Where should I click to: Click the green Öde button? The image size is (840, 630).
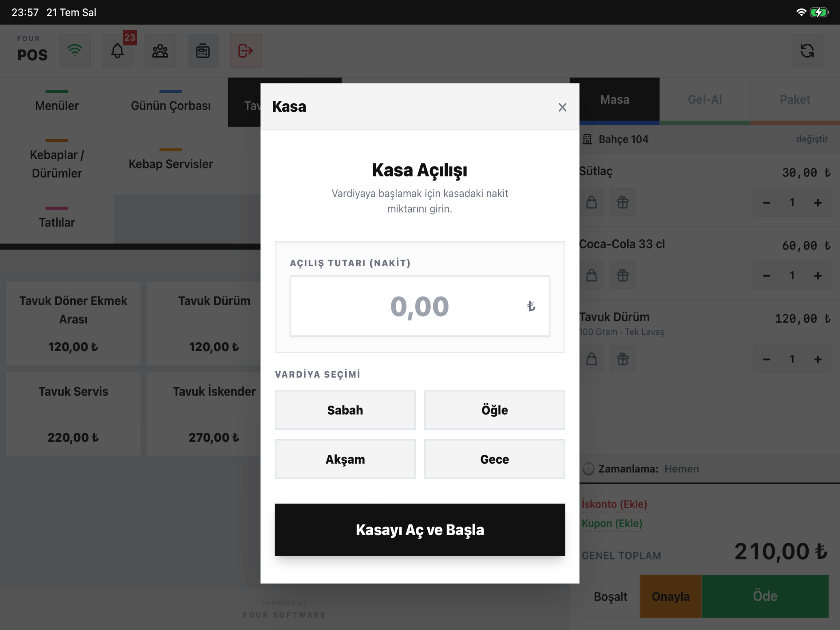click(x=765, y=596)
